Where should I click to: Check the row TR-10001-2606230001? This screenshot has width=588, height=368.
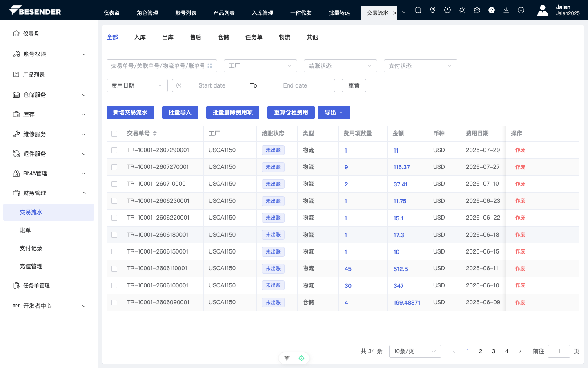coord(114,201)
